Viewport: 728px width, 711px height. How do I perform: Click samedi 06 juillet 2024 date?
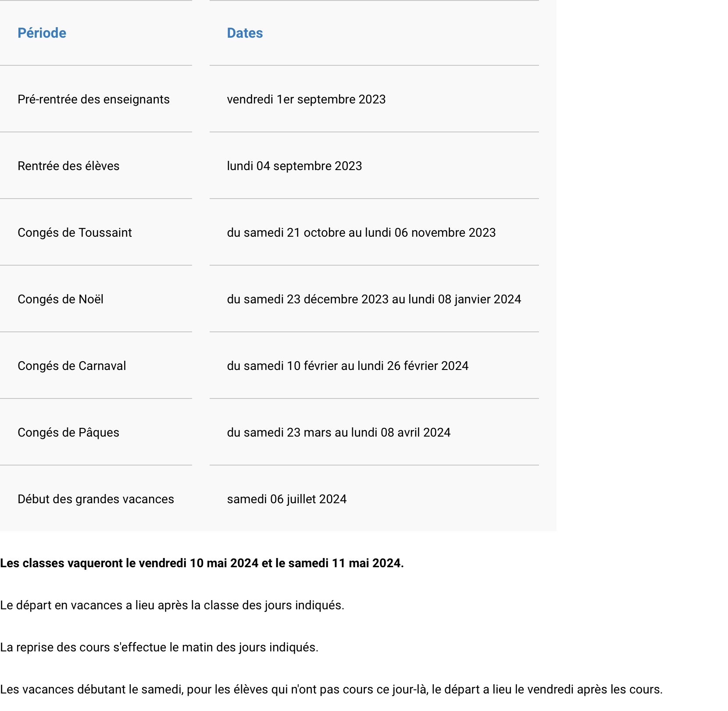pos(287,499)
